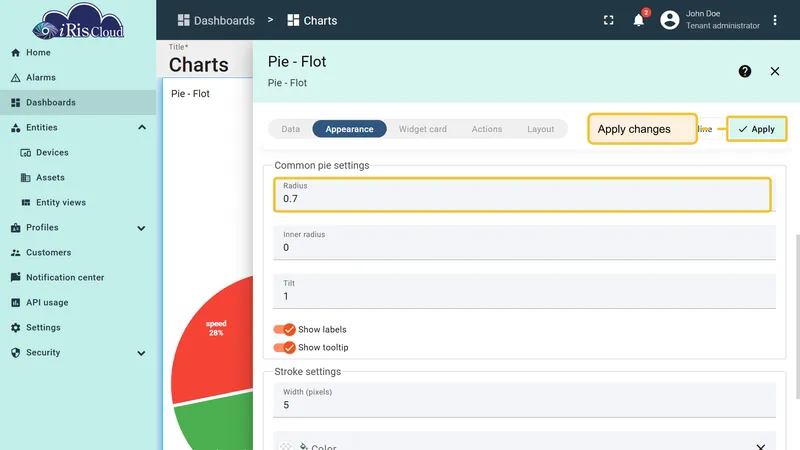Image resolution: width=800 pixels, height=450 pixels.
Task: Focus the Inner radius input field
Action: pos(524,242)
